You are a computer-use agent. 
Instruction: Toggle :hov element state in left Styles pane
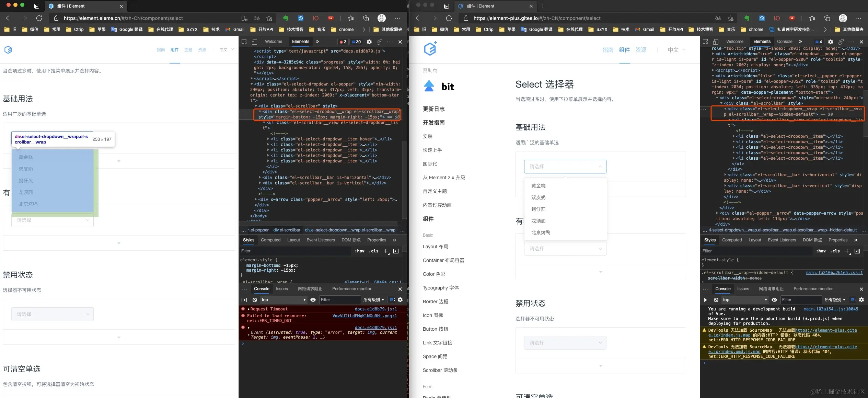click(359, 251)
